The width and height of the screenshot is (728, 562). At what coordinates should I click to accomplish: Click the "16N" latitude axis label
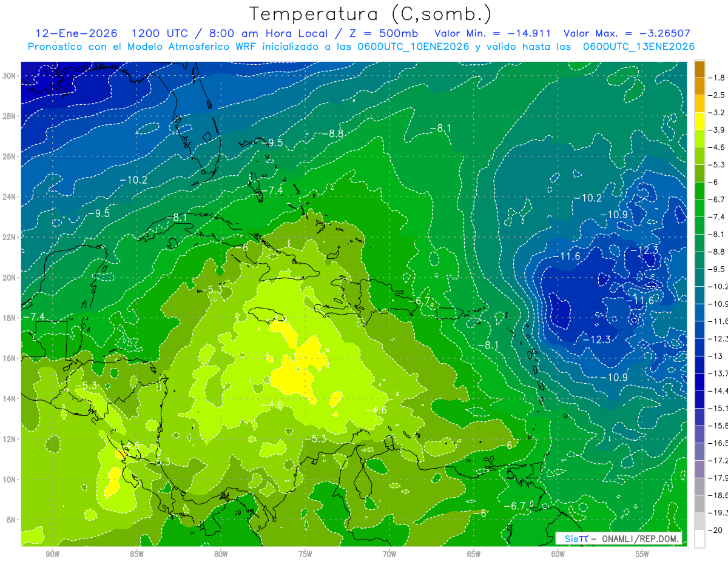(10, 358)
